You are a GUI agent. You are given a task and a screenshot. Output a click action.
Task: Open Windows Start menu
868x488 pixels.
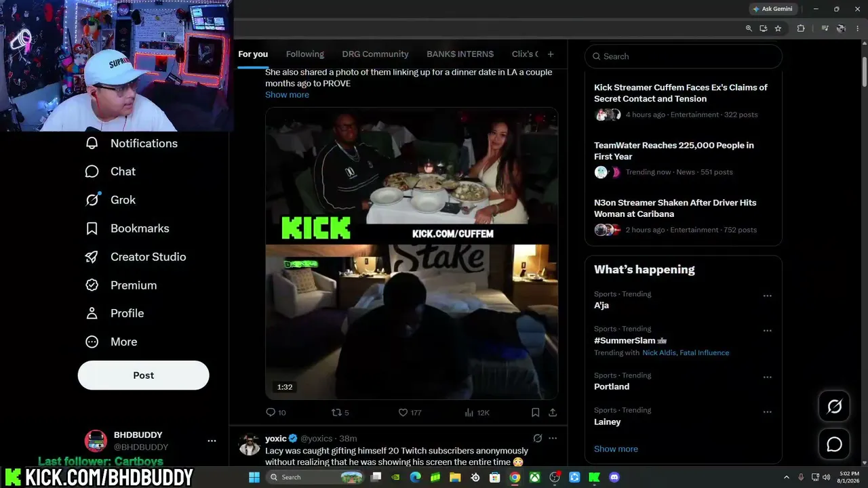(254, 477)
